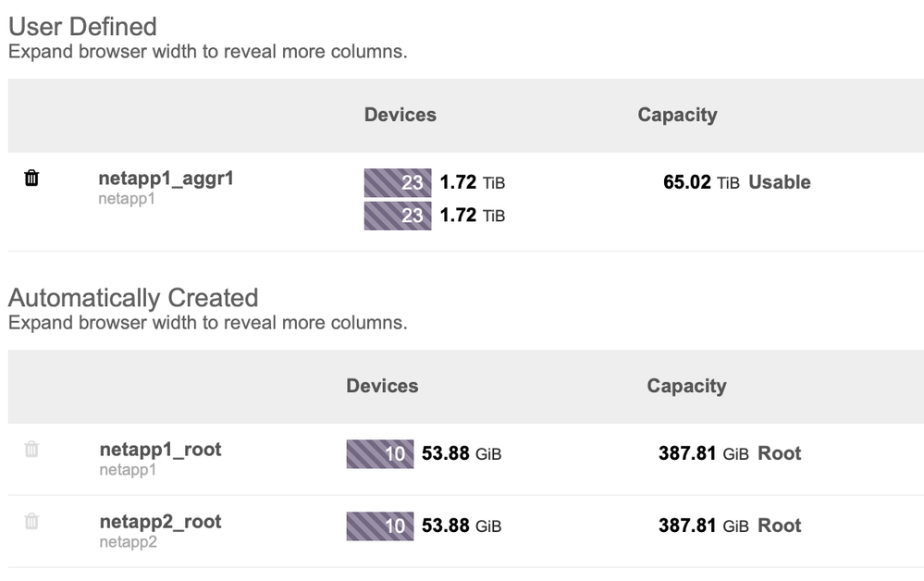The width and height of the screenshot is (924, 581).
Task: Click Capacity header in Automatically Created table
Action: point(686,386)
